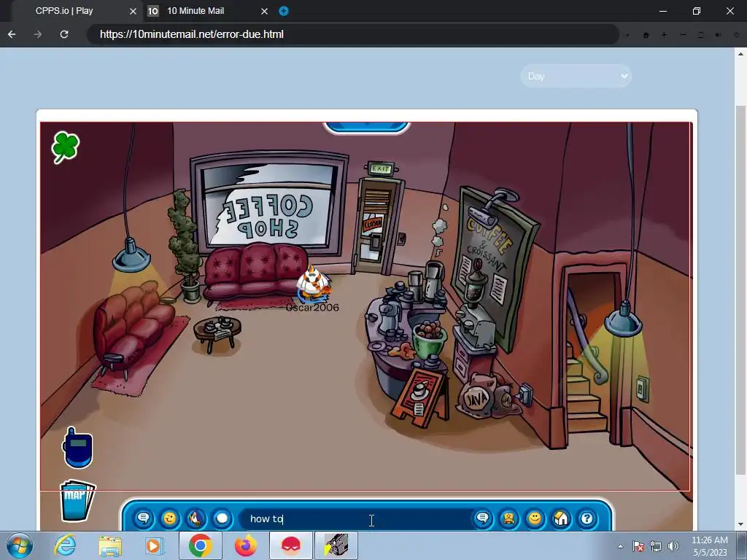
Task: Open the buddy list smiley icon
Action: (535, 518)
